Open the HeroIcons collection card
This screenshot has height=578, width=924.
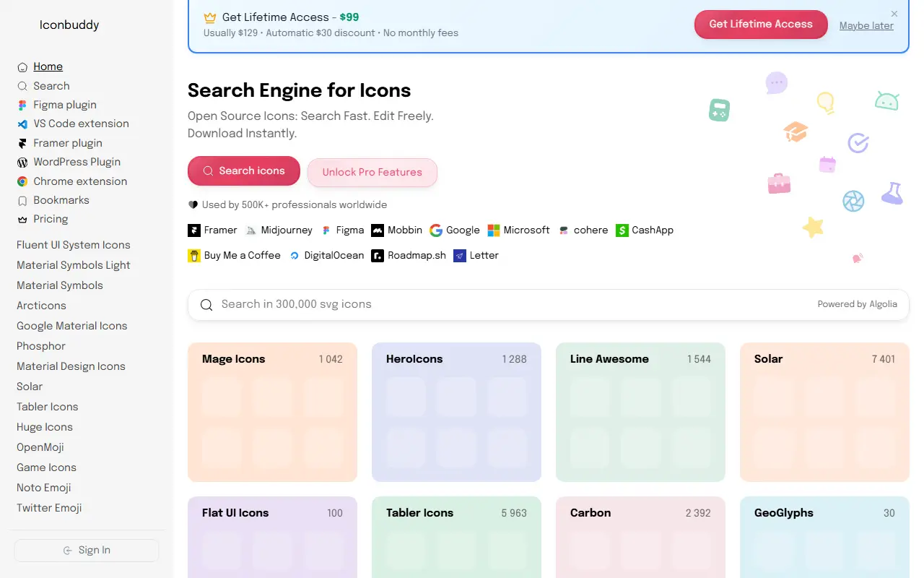pos(456,412)
